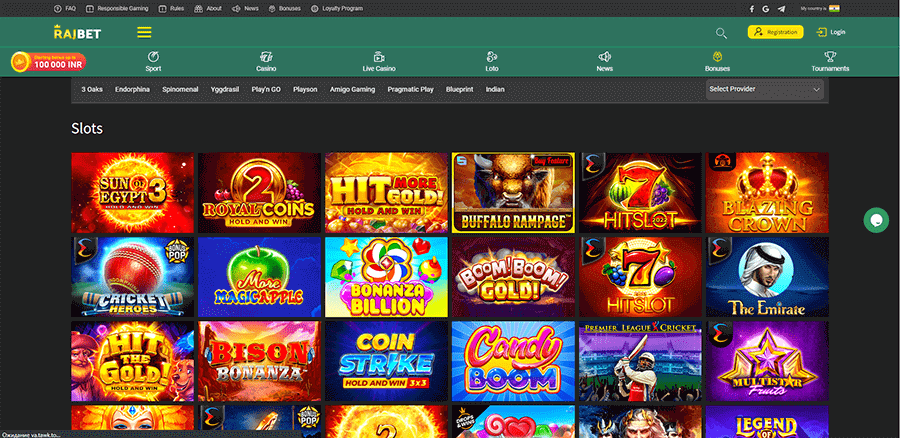Open Candy Boom slot
Image resolution: width=900 pixels, height=438 pixels.
[513, 361]
